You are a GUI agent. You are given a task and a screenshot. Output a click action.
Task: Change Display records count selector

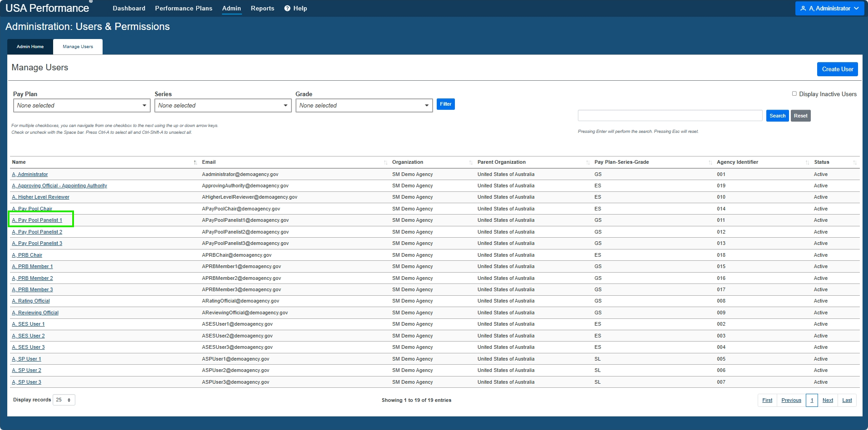[64, 400]
